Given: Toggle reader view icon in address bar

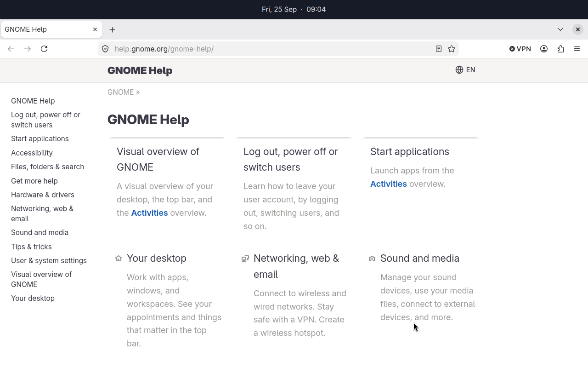Looking at the screenshot, I should point(439,49).
